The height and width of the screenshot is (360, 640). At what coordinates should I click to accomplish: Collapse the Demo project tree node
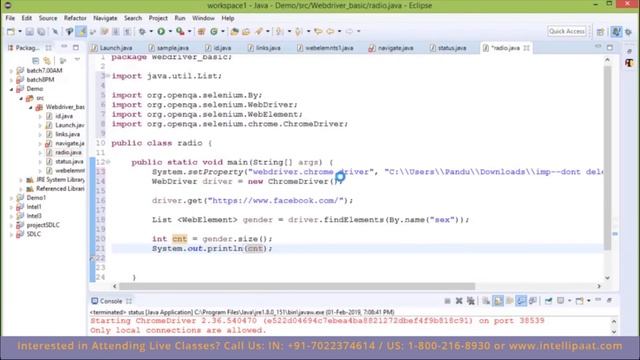[x=11, y=89]
